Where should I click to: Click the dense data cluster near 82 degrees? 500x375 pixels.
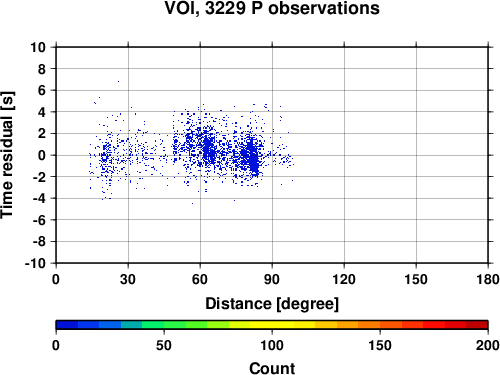tap(253, 160)
